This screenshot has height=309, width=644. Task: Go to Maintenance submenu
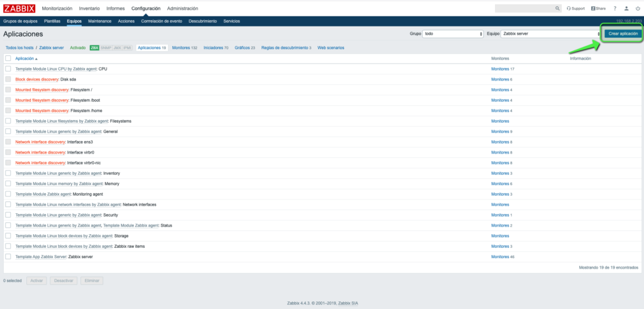point(100,21)
